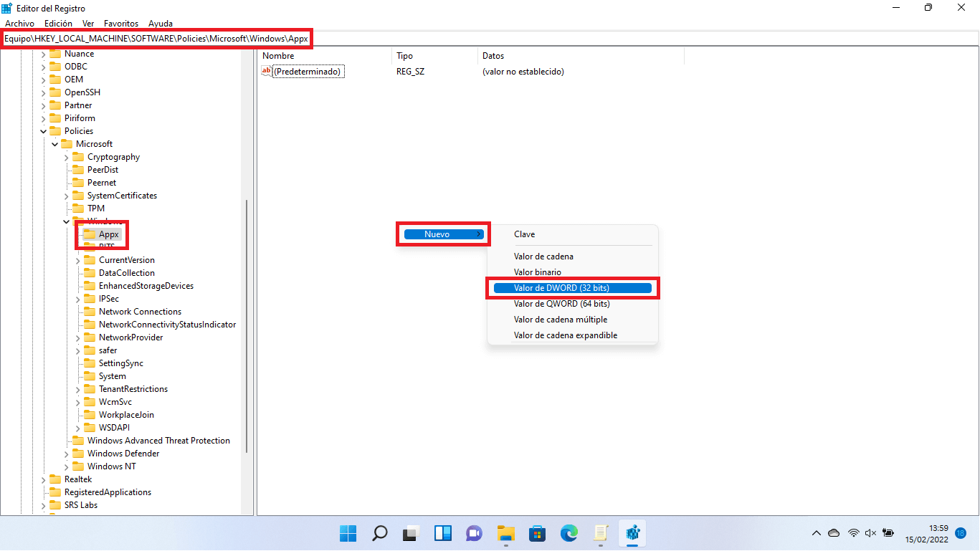Click the registry path address bar
Image resolution: width=980 pixels, height=551 pixels.
pyautogui.click(x=490, y=39)
